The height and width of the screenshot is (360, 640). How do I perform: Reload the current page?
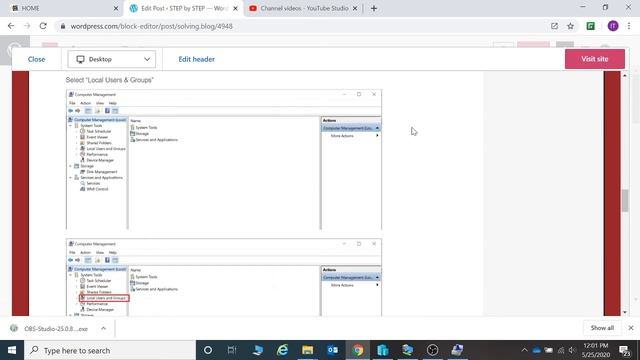(43, 26)
